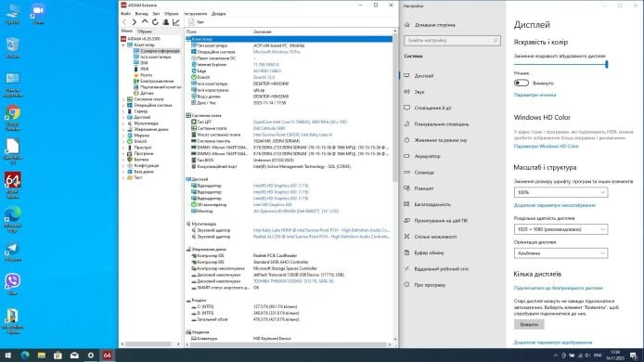Click the built-in display brightness slider
This screenshot has width=644, height=362.
(560, 64)
